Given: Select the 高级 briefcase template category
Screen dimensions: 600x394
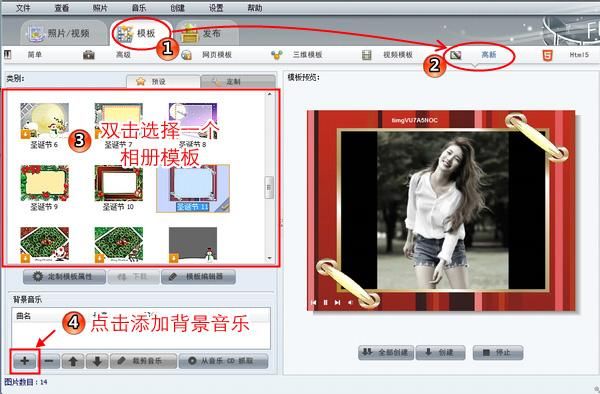Looking at the screenshot, I should [107, 55].
